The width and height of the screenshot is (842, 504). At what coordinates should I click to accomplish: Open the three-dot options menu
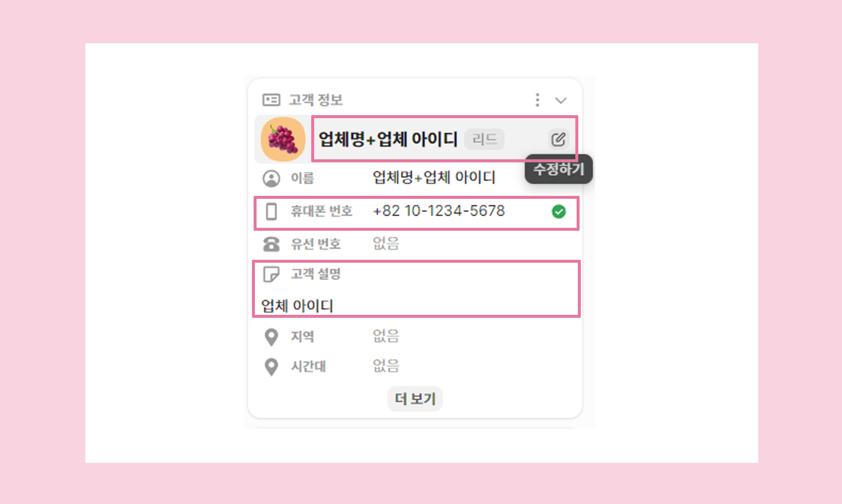(537, 100)
